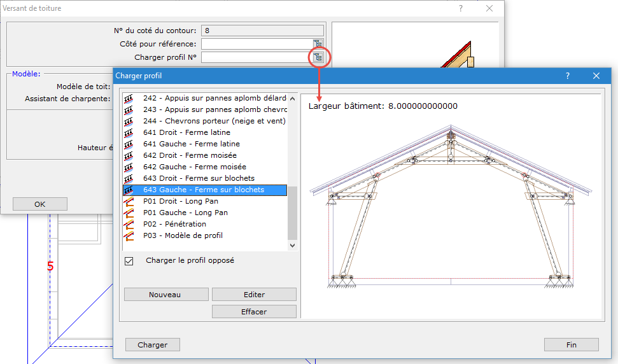Click the Editer button
The height and width of the screenshot is (364, 618).
point(254,295)
